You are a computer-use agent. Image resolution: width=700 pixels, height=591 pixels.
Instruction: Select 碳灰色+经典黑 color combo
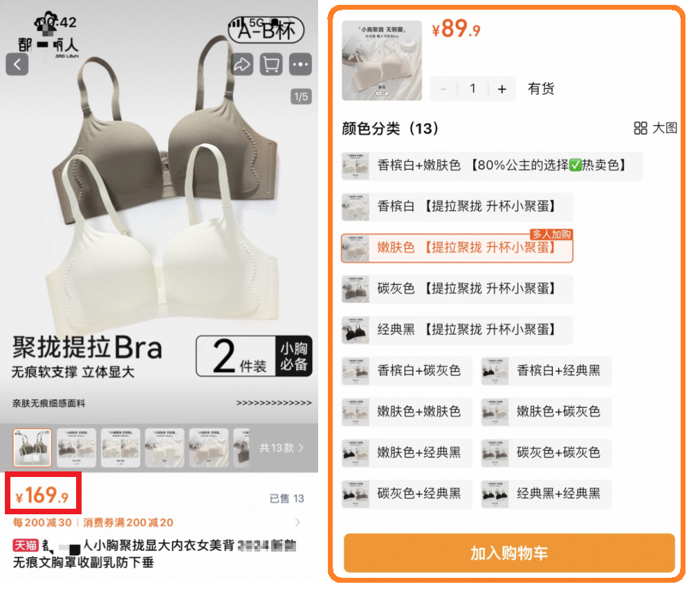pos(407,494)
